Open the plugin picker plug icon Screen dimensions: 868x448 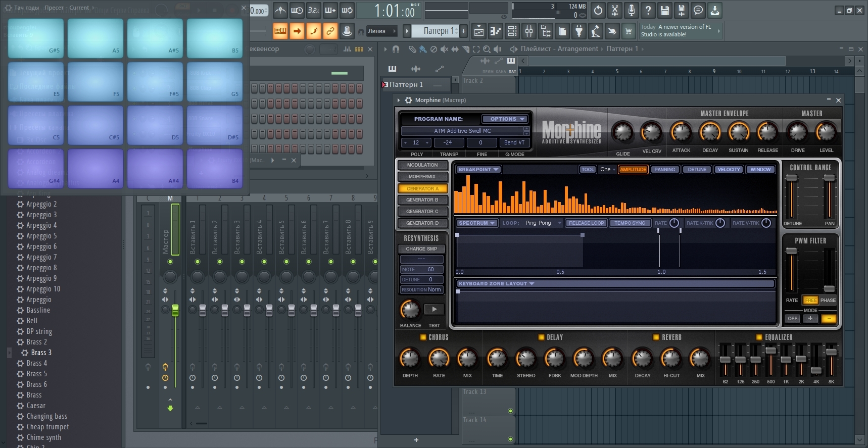click(579, 31)
